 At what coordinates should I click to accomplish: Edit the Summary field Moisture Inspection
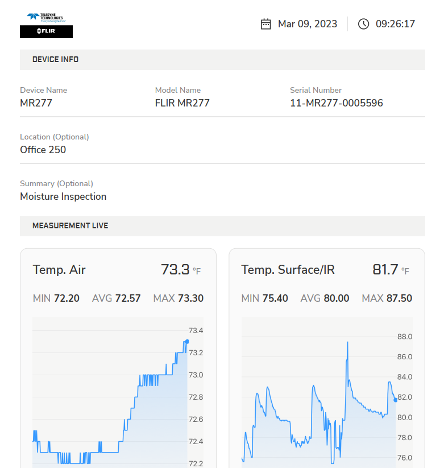click(x=63, y=197)
